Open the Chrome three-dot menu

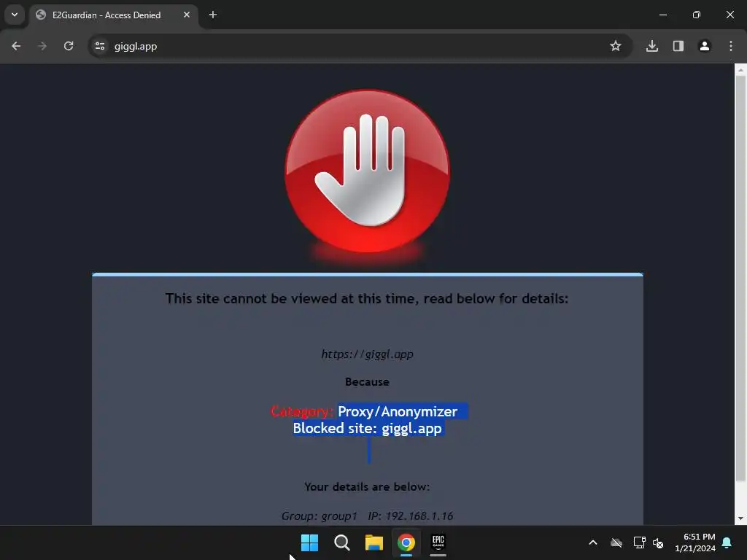[731, 46]
